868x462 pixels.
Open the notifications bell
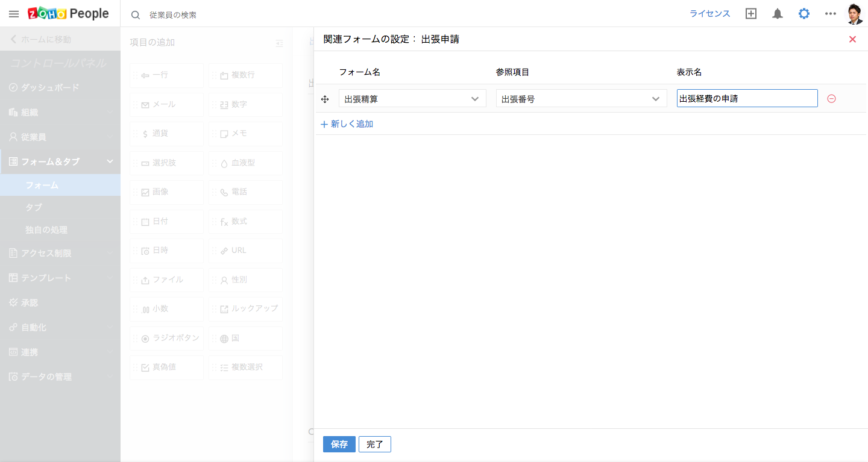coord(778,14)
